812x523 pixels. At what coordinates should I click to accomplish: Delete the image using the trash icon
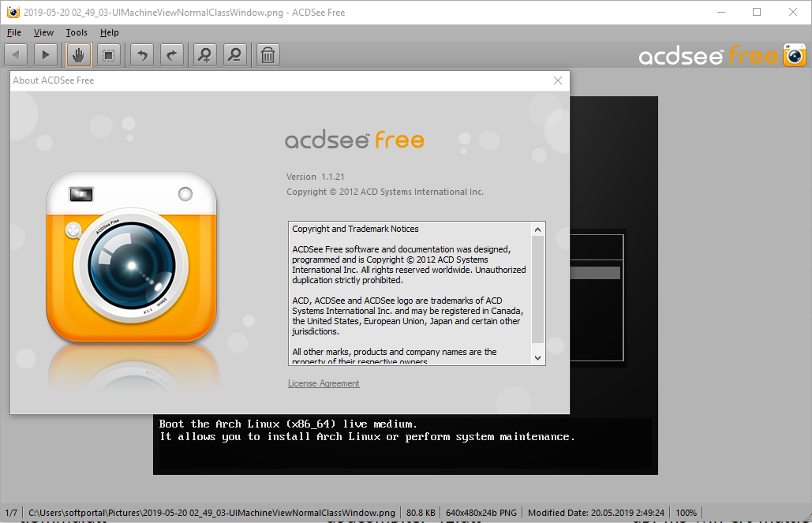pyautogui.click(x=268, y=55)
